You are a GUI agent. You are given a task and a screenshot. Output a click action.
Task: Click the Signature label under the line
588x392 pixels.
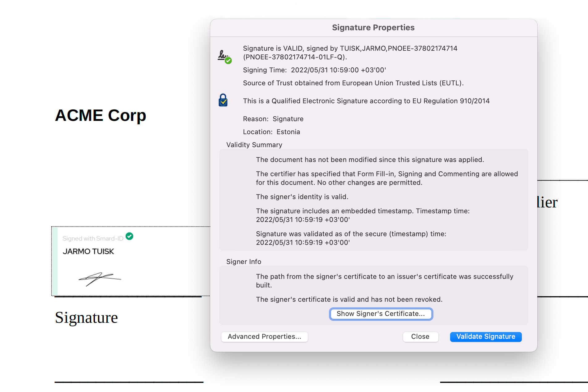[x=86, y=318]
